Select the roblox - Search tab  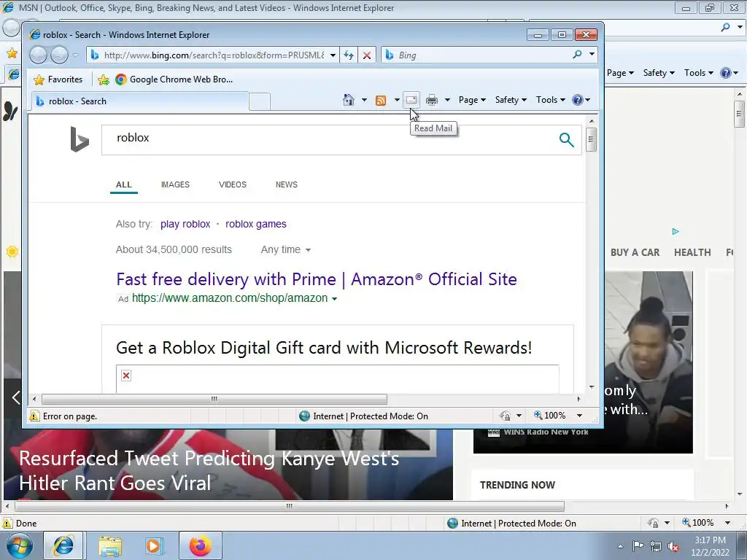click(x=140, y=101)
